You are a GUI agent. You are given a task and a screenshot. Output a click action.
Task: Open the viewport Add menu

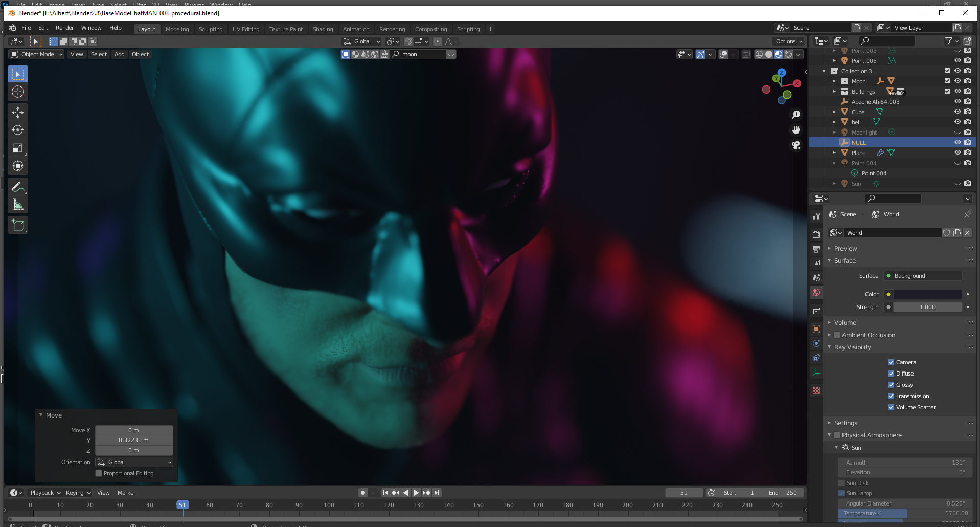[x=119, y=54]
